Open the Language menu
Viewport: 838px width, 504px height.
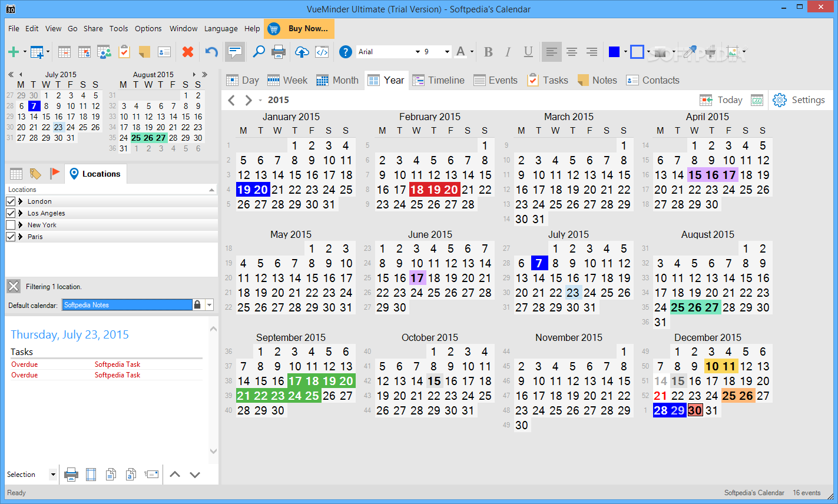point(221,28)
